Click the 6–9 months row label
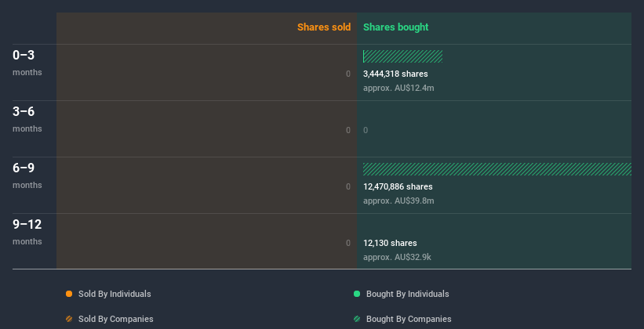The height and width of the screenshot is (329, 644). (x=27, y=175)
